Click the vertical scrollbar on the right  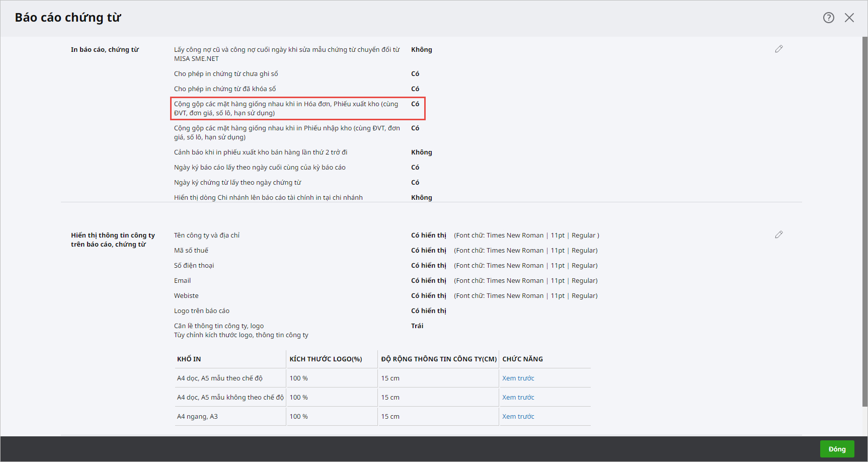click(x=864, y=221)
